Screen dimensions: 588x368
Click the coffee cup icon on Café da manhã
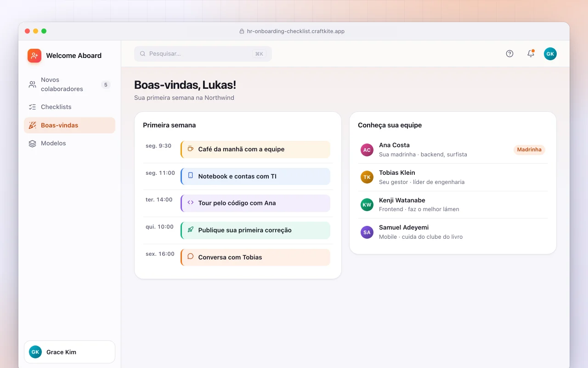[x=191, y=149]
